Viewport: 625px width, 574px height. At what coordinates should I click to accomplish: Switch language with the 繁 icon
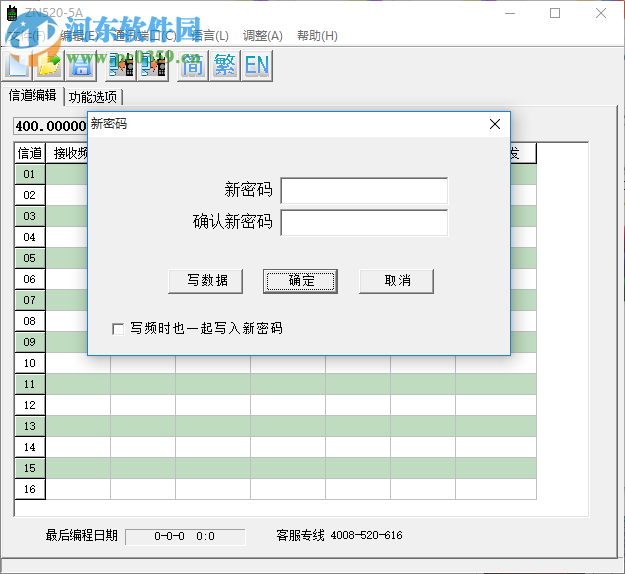225,65
